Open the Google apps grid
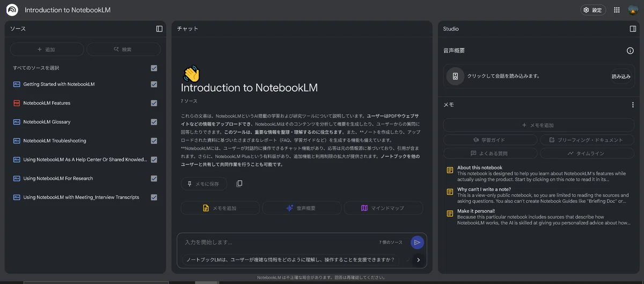 (x=617, y=10)
